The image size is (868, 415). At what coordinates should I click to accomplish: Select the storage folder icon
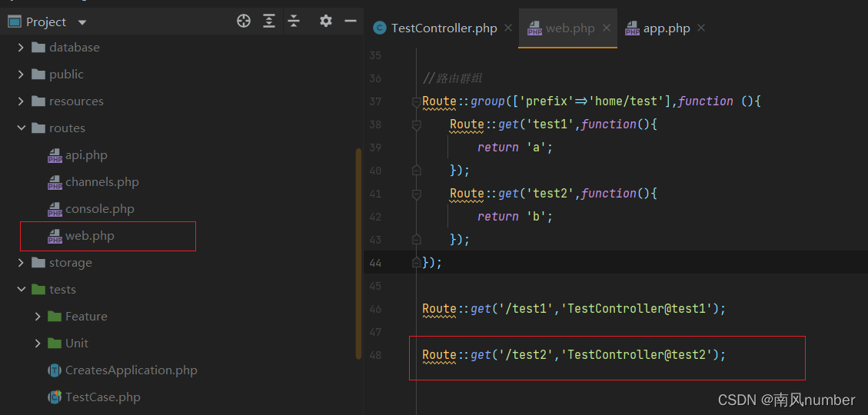point(38,263)
